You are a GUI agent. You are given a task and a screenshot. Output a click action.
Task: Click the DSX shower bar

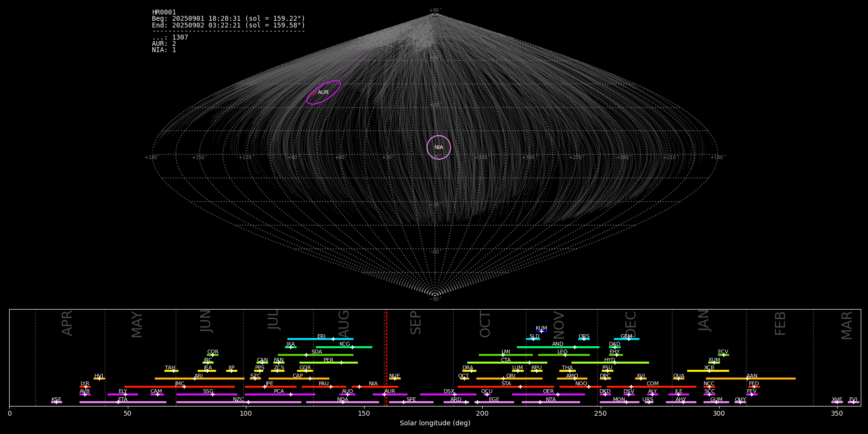tap(448, 394)
